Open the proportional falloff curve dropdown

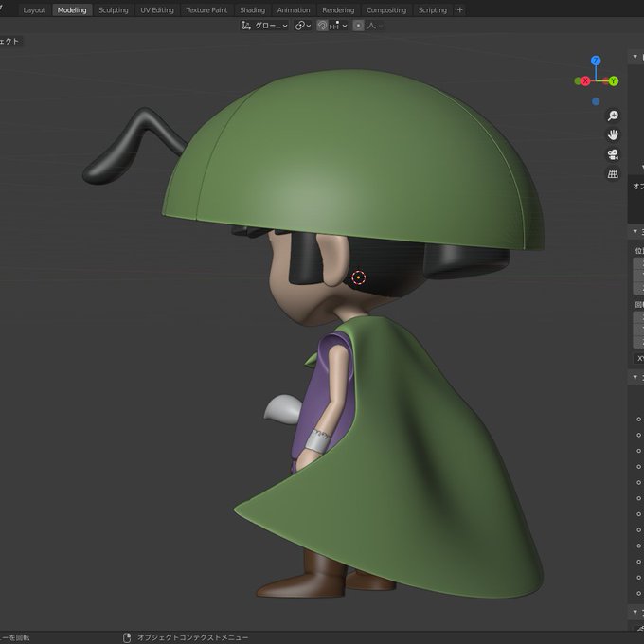(x=375, y=26)
